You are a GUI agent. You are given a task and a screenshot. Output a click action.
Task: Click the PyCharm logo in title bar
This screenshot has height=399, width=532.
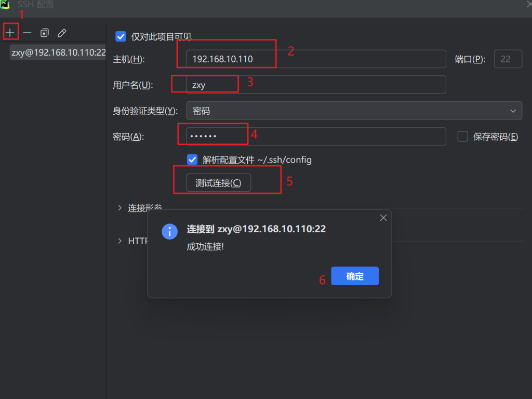pos(6,5)
